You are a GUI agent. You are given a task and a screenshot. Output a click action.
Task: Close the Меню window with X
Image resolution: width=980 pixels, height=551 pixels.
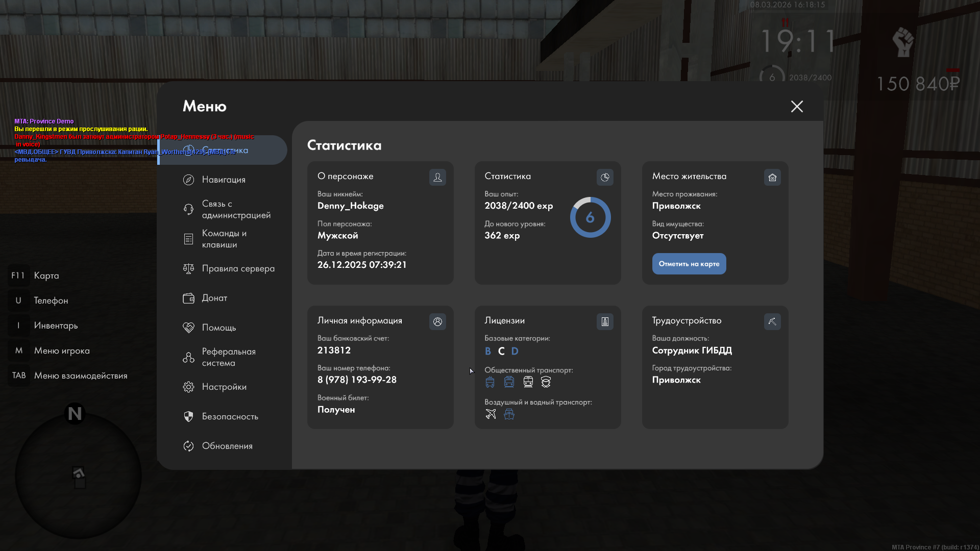pos(797,106)
